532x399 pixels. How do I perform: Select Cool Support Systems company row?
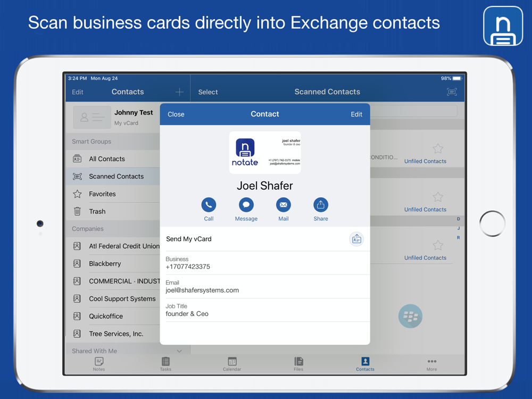click(113, 298)
